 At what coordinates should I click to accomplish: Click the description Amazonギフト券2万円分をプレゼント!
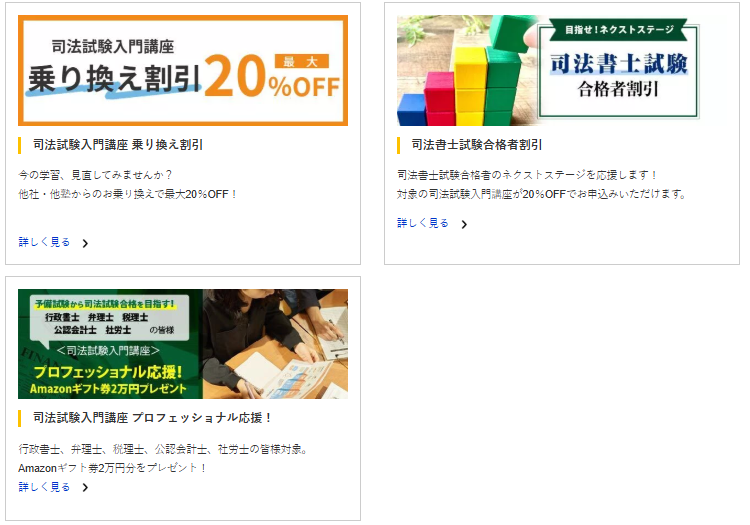pos(112,468)
